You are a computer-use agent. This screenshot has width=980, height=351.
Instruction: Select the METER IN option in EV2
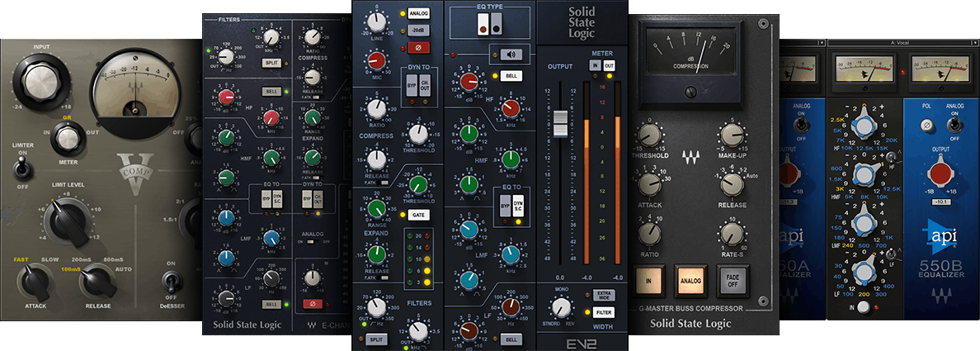click(593, 65)
